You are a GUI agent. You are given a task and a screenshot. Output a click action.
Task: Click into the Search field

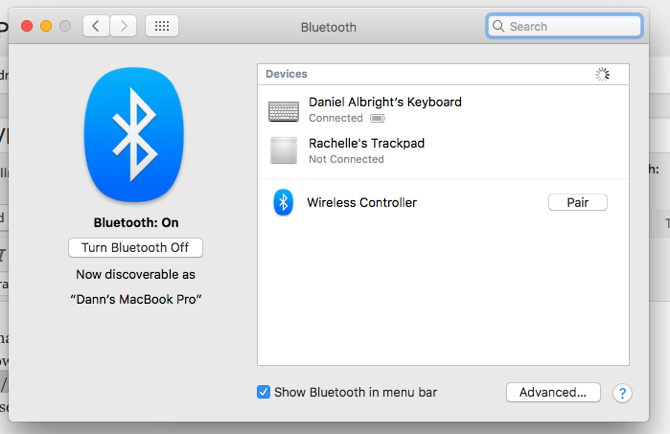tap(572, 27)
